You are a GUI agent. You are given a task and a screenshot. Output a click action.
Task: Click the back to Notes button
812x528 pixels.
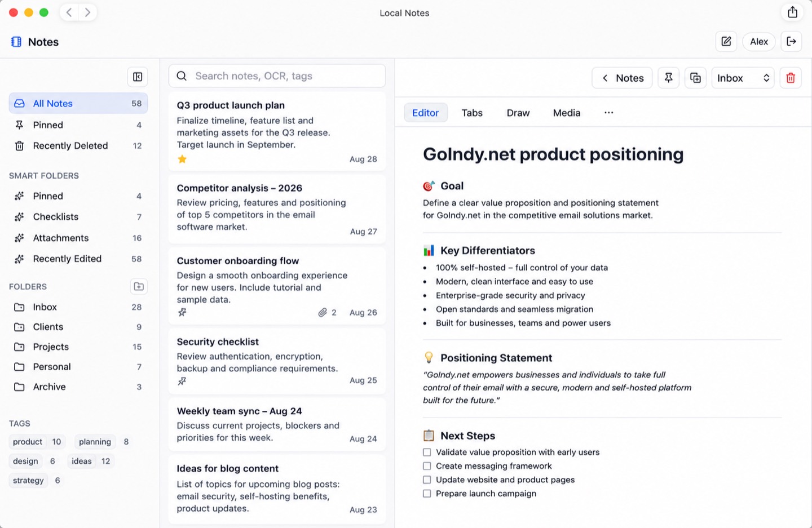click(622, 78)
